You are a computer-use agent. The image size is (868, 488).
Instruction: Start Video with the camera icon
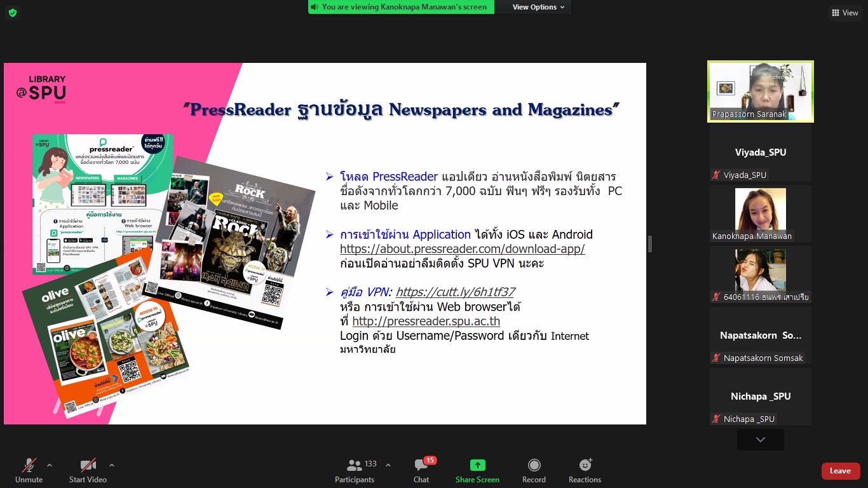(88, 471)
